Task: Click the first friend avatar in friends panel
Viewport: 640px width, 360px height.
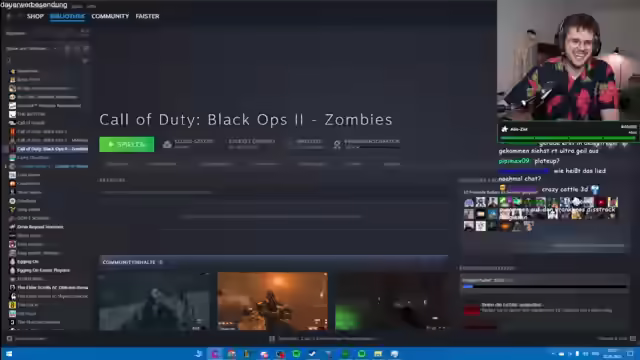Action: [469, 202]
